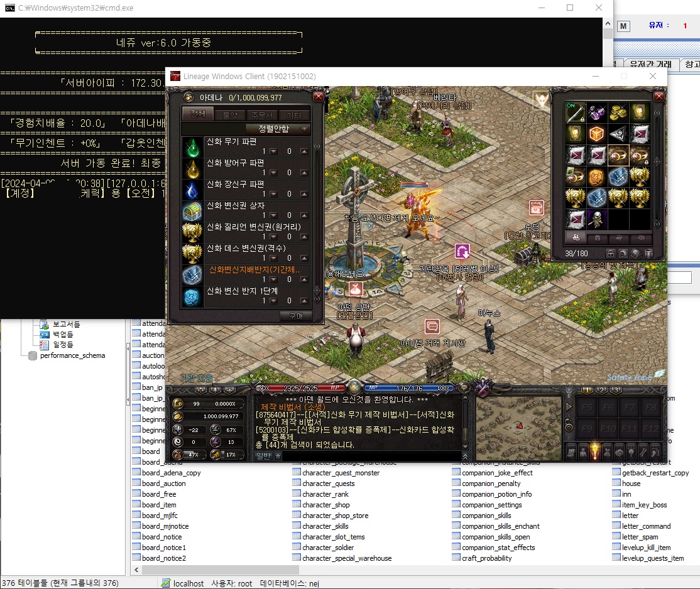Increase quantity for 신화 변신권 상자

click(x=304, y=216)
